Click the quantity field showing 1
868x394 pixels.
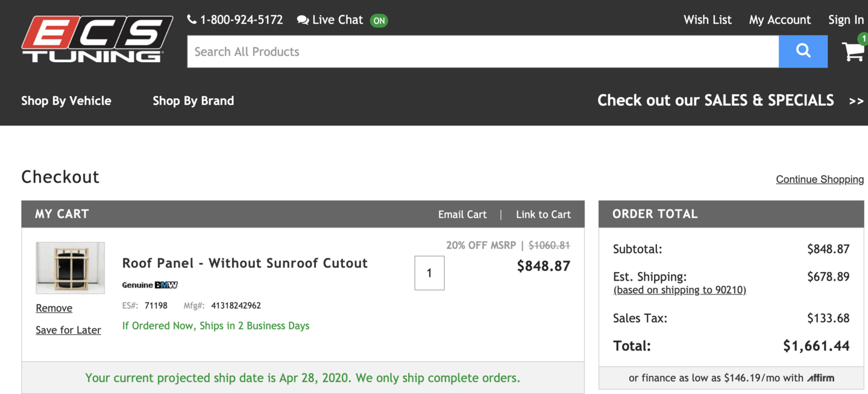coord(429,273)
